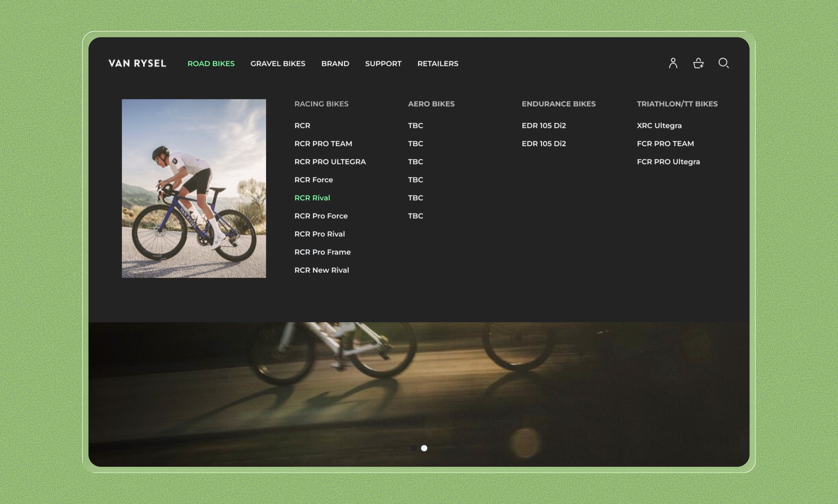Select RCR Pro Rival link
Viewport: 838px width, 504px height.
point(319,234)
